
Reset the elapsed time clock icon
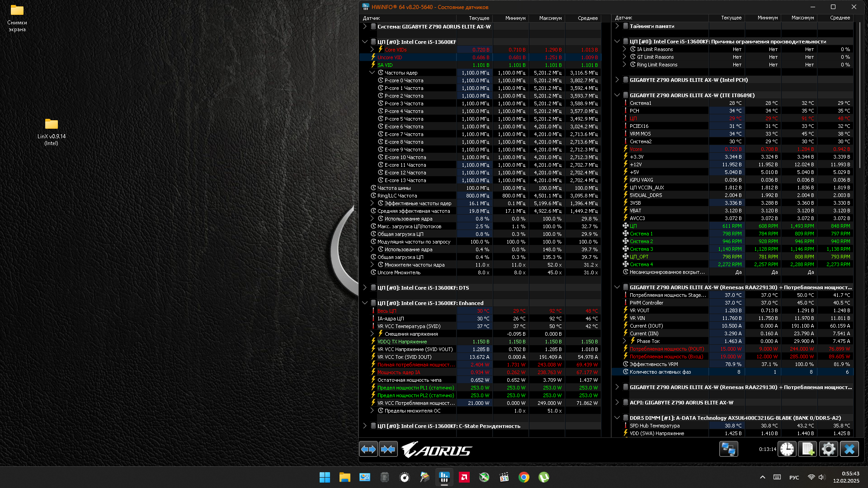[x=787, y=449]
